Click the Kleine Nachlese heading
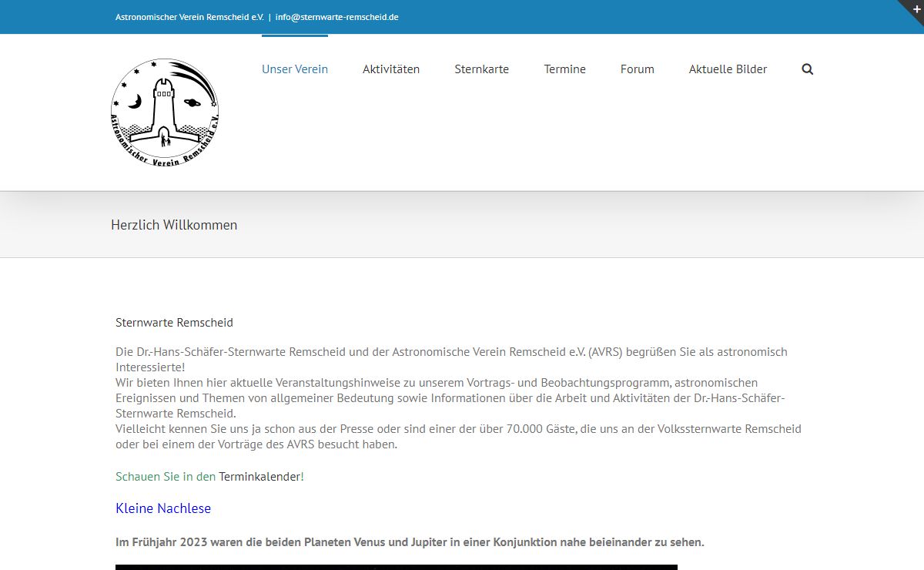This screenshot has height=570, width=924. (x=163, y=508)
